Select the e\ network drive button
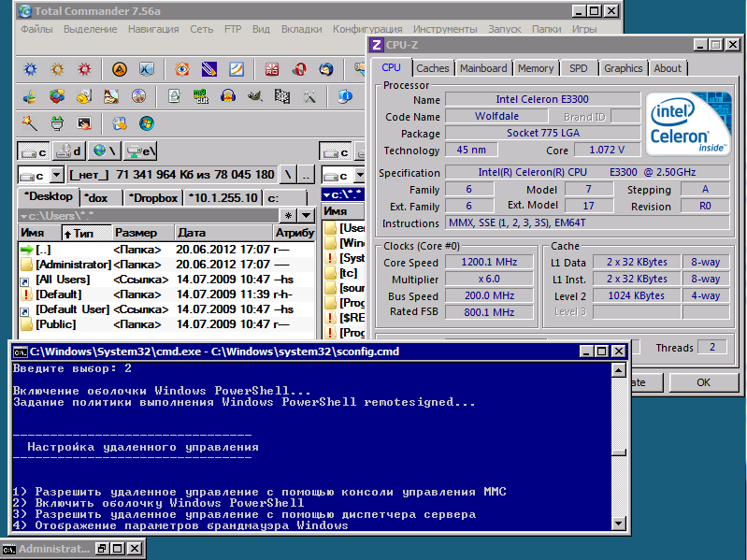The image size is (747, 560). 140,151
